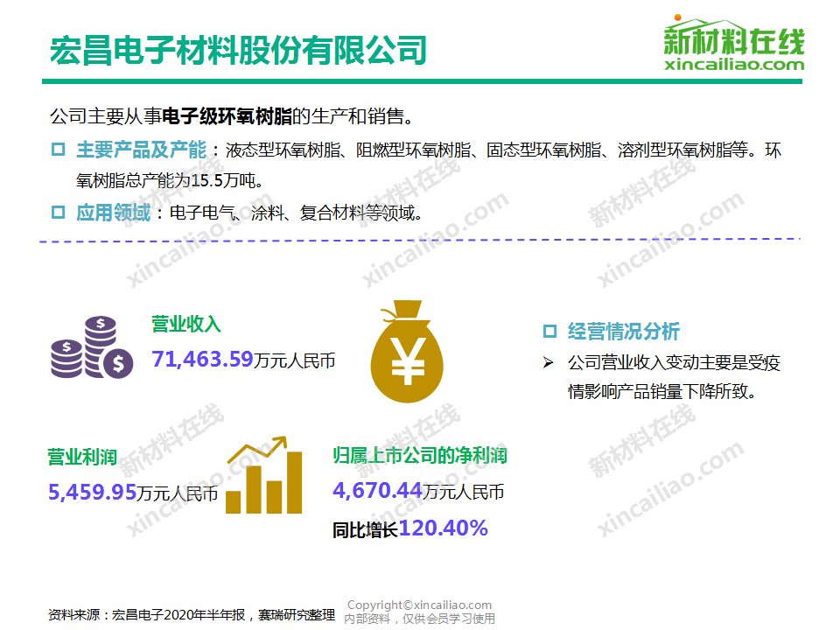Click the 营业收入 label
The height and width of the screenshot is (630, 840).
coord(185,324)
